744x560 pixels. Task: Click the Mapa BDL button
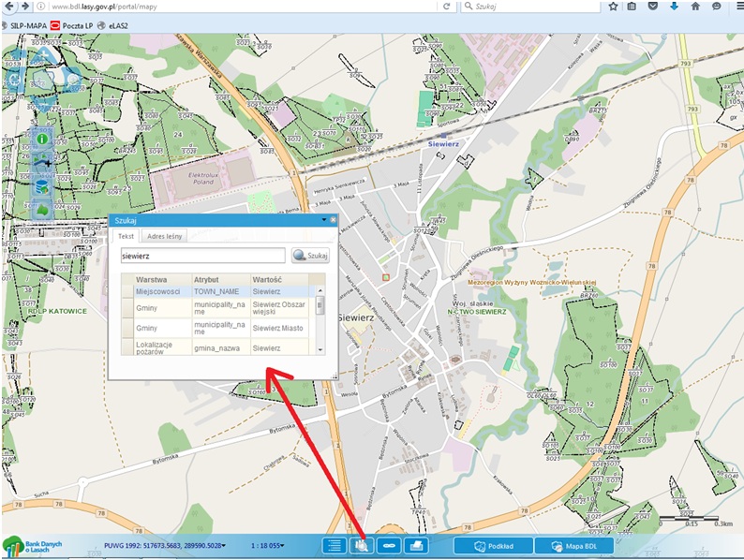pyautogui.click(x=574, y=545)
